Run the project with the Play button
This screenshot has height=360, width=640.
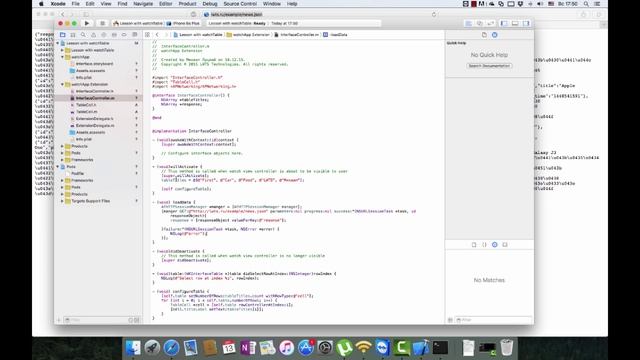coord(87,23)
